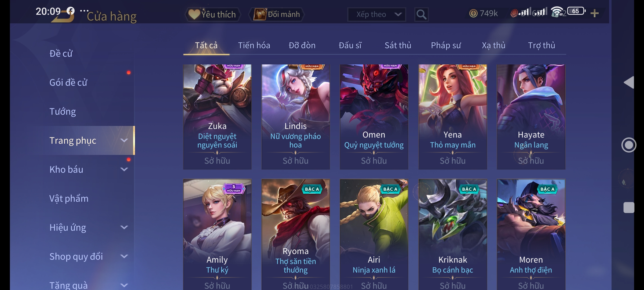Expand the Kho báu submenu chevron
The image size is (644, 290).
pos(124,169)
